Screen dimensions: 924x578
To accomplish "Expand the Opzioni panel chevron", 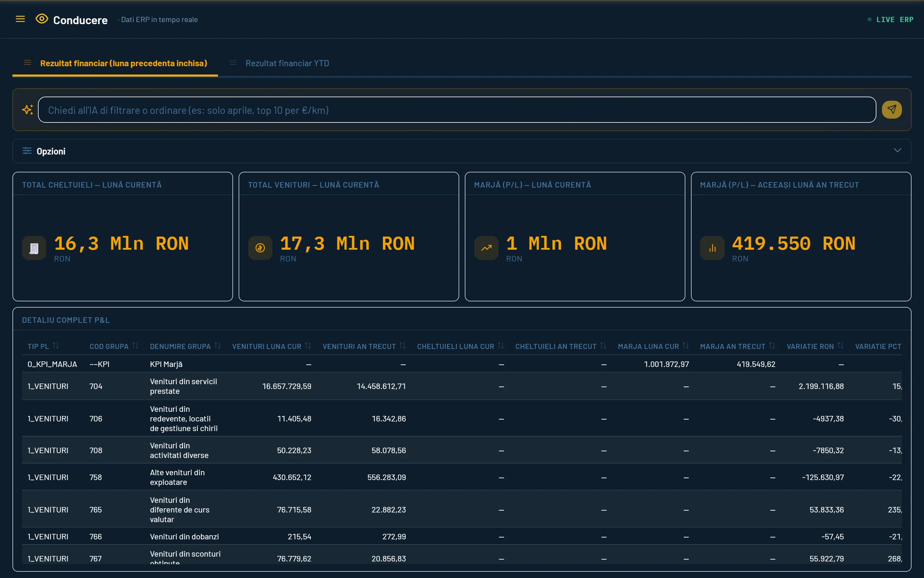I will [897, 151].
